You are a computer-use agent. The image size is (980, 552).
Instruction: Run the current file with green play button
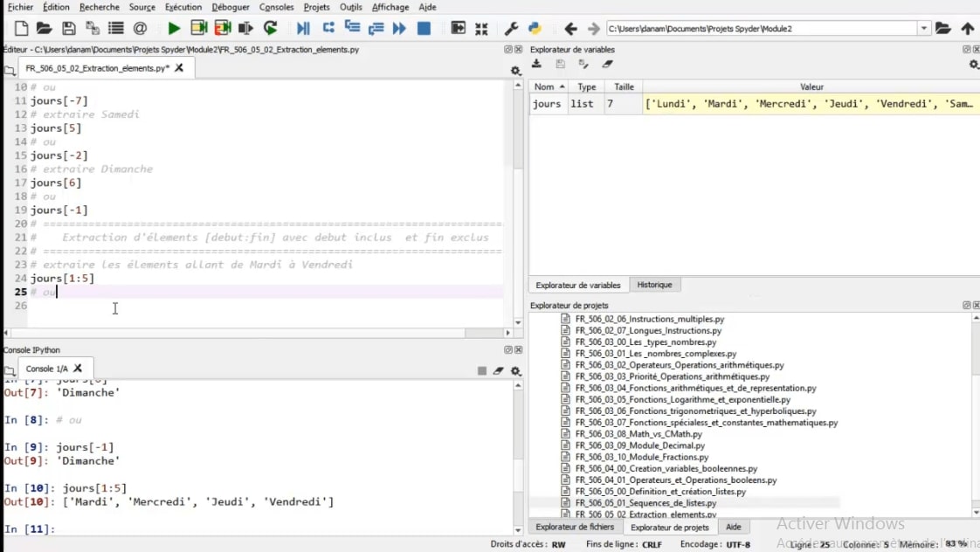pos(174,29)
